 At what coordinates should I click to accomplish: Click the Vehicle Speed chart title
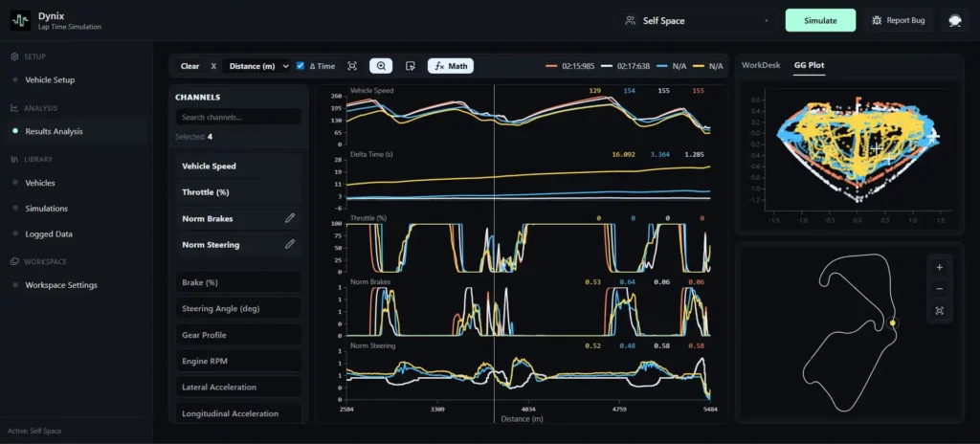pyautogui.click(x=372, y=90)
